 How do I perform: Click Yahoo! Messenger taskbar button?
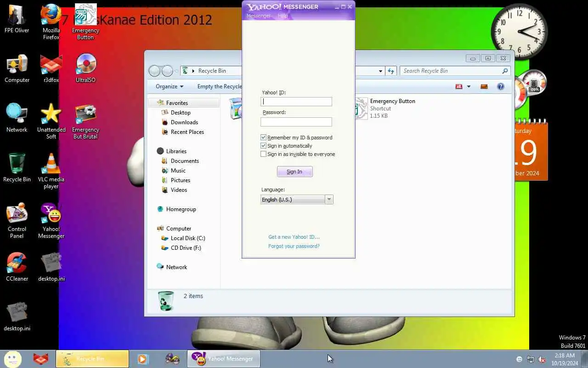[224, 359]
